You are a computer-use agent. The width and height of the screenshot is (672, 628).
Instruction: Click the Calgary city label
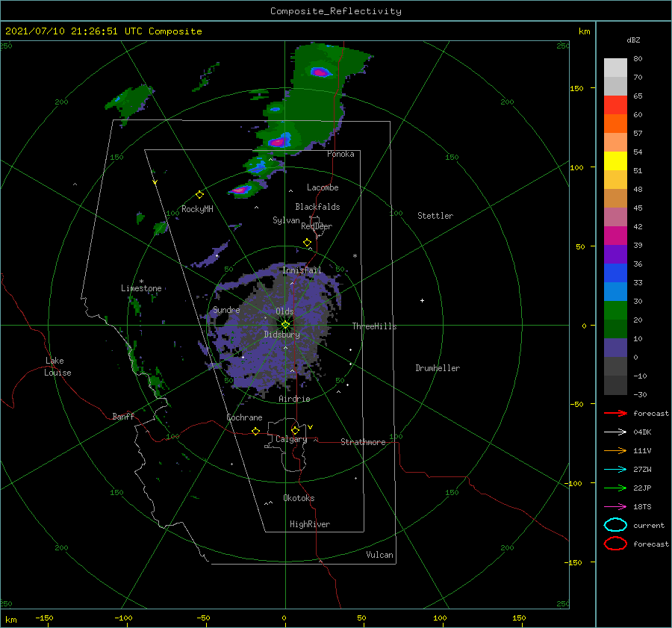[x=291, y=439]
